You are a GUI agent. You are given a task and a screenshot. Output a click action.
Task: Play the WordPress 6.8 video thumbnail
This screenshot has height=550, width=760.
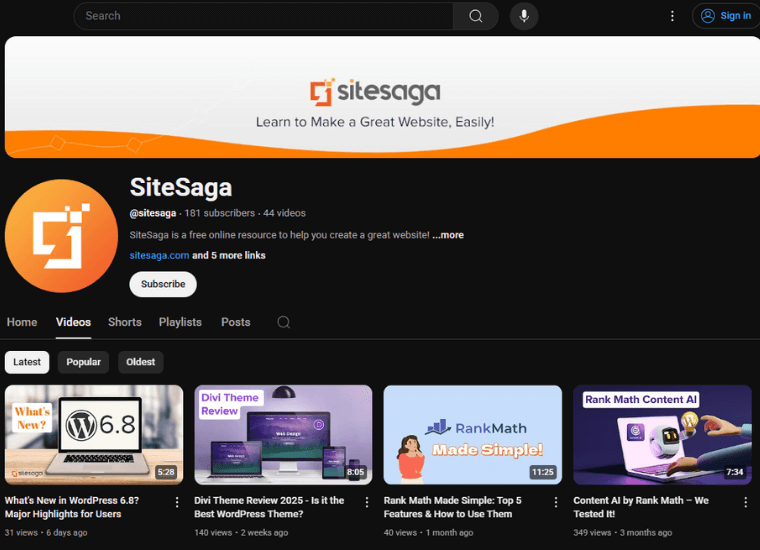[94, 435]
